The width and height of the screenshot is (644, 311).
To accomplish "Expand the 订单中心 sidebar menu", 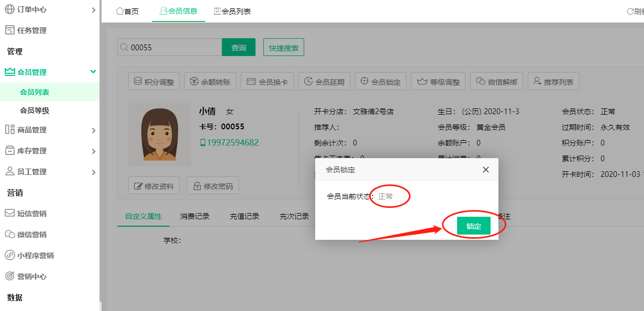I will pyautogui.click(x=50, y=9).
